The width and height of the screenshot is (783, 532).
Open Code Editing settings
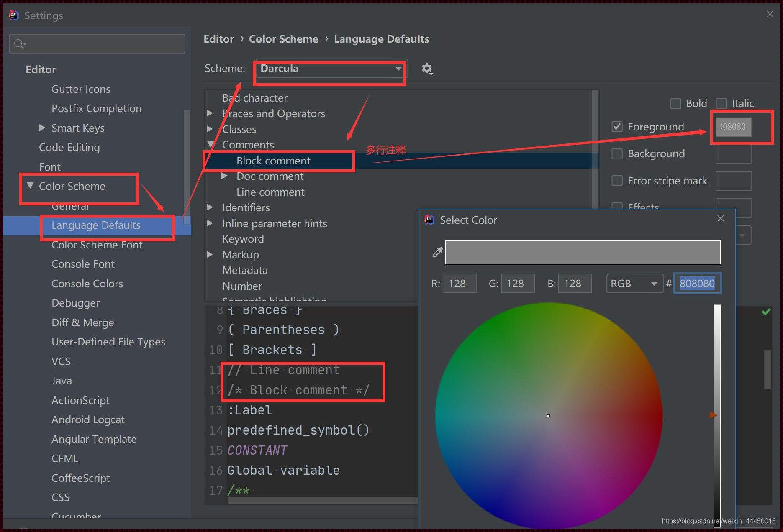click(69, 147)
